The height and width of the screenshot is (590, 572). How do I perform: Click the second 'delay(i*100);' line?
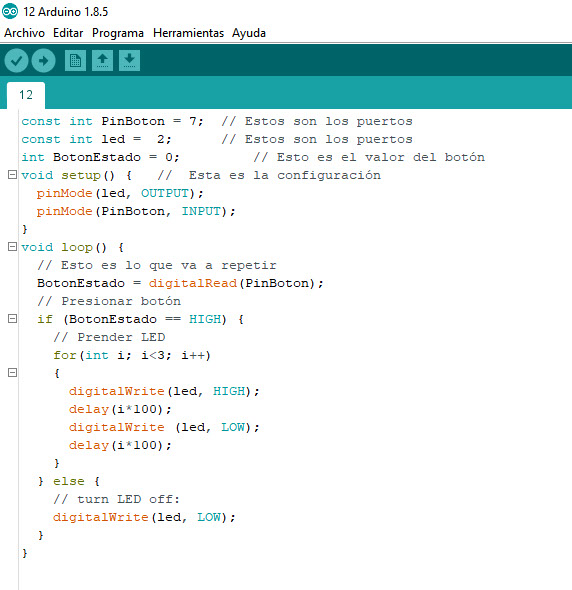tap(120, 445)
